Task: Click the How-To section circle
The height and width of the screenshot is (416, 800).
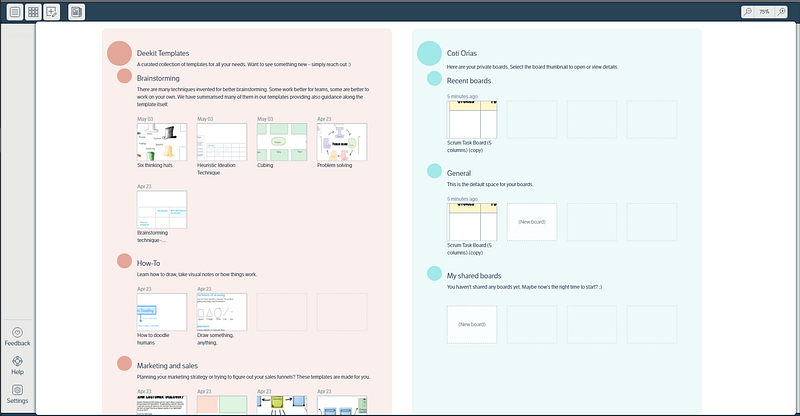Action: click(124, 261)
